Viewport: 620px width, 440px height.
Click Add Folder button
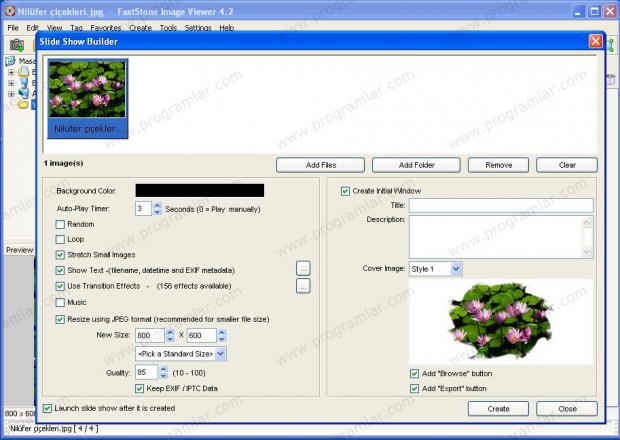(416, 165)
